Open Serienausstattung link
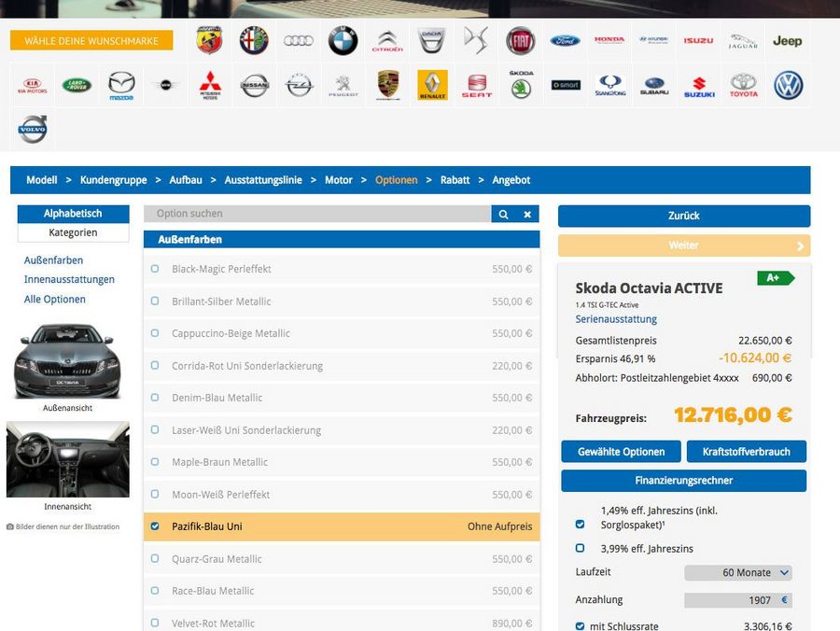 [616, 319]
